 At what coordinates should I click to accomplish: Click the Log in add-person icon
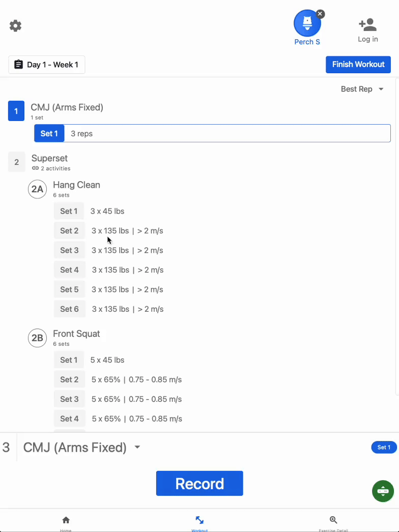click(x=368, y=25)
